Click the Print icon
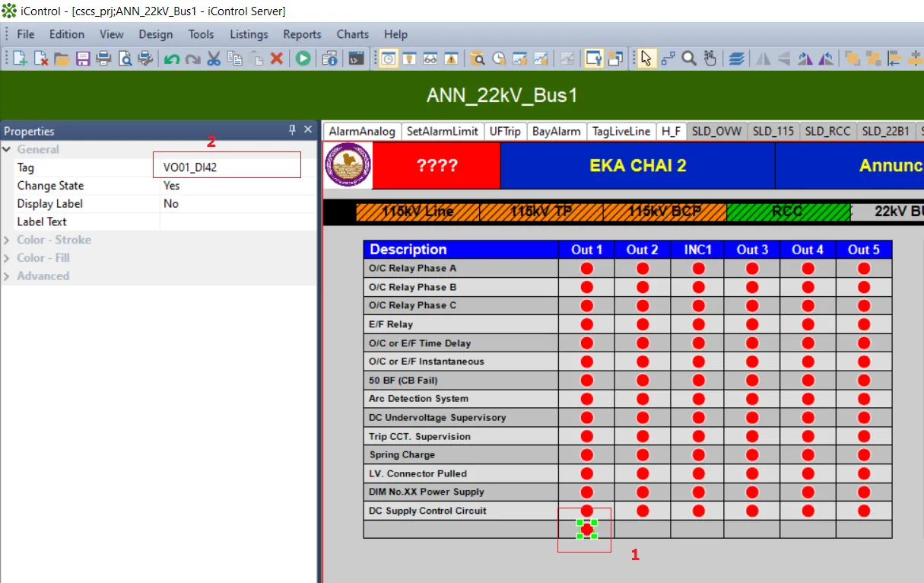Image resolution: width=924 pixels, height=583 pixels. [103, 59]
